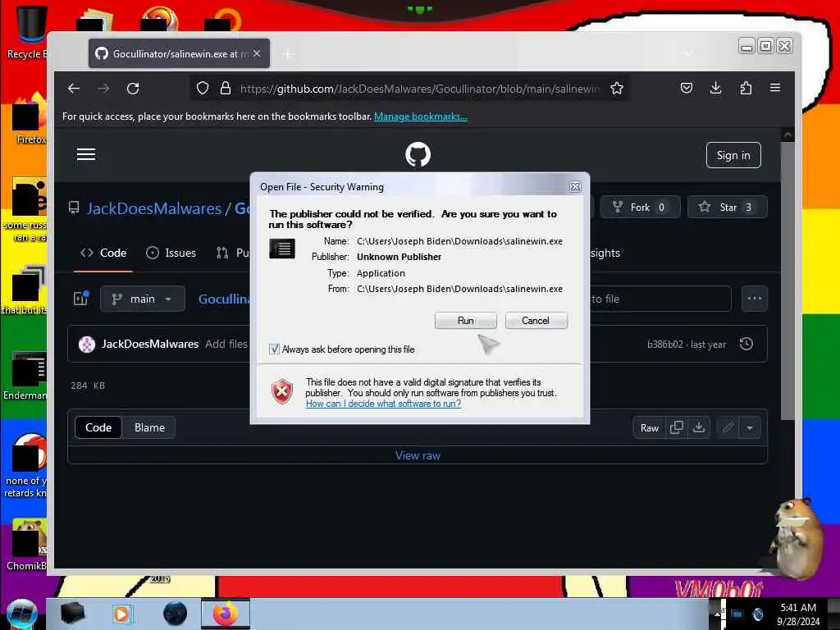840x630 pixels.
Task: Open the Windows Start menu
Action: coord(21,614)
